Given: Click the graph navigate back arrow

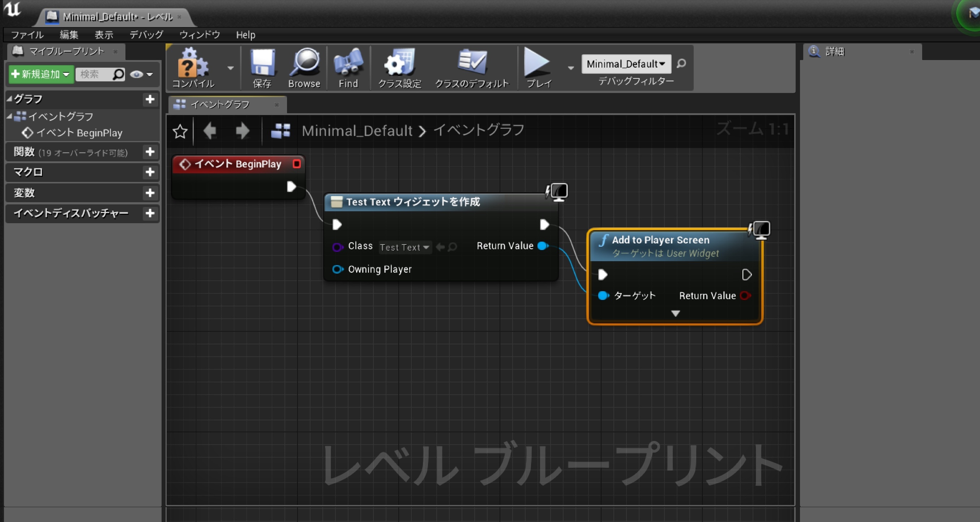Looking at the screenshot, I should pos(210,131).
